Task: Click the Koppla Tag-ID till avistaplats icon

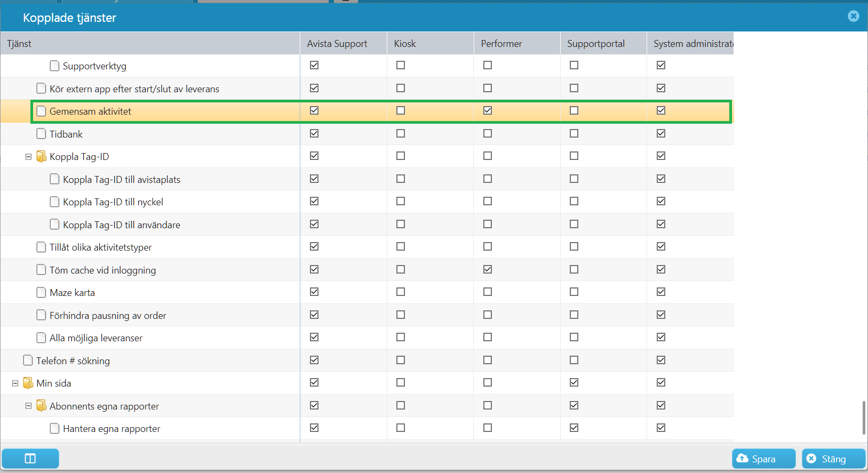Action: 54,179
